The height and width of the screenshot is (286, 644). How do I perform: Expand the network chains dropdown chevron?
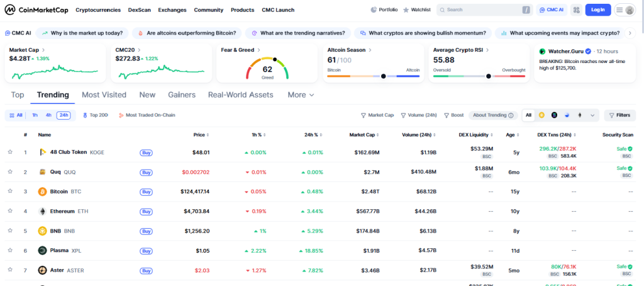click(x=592, y=115)
